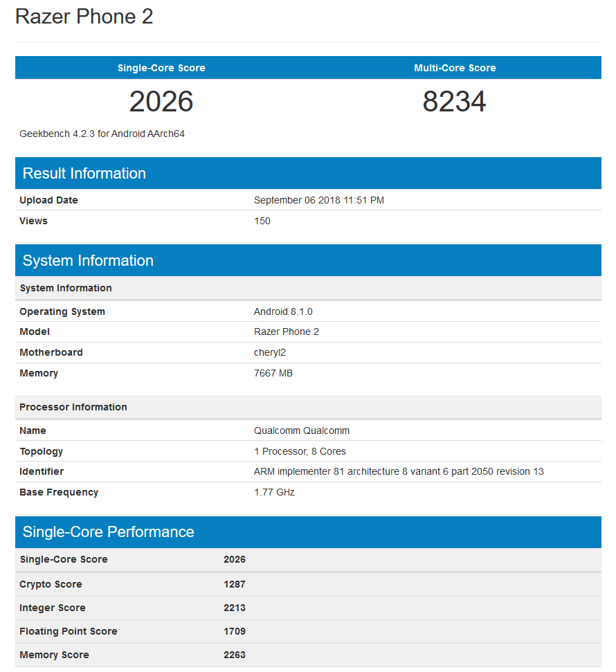The height and width of the screenshot is (672, 616).
Task: Select the large 8234 multi-core score
Action: [455, 102]
